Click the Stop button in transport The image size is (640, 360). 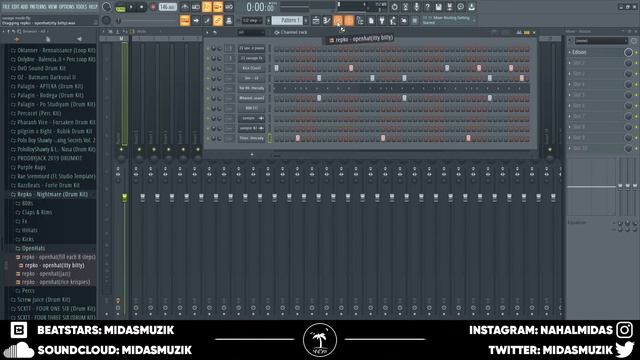coord(141,7)
